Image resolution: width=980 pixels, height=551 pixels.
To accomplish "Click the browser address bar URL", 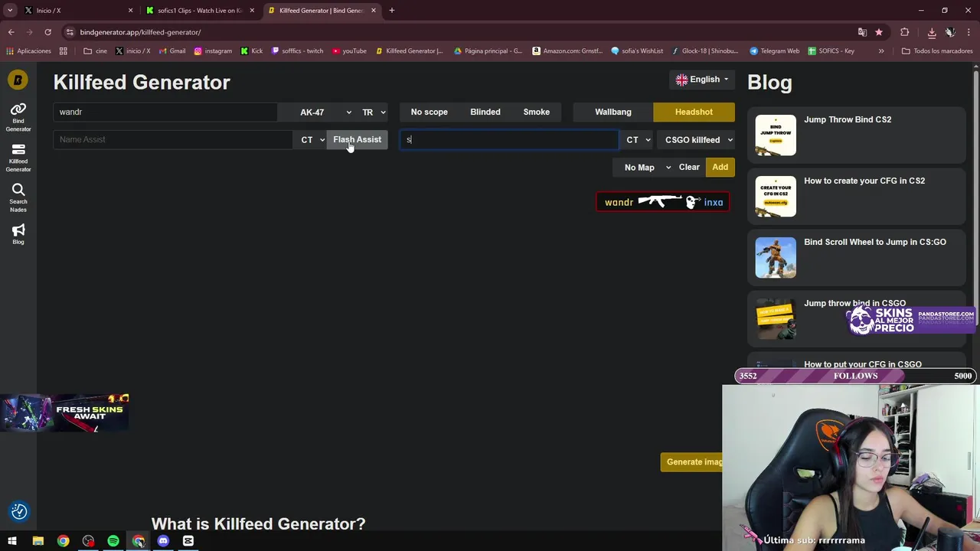I will point(140,32).
